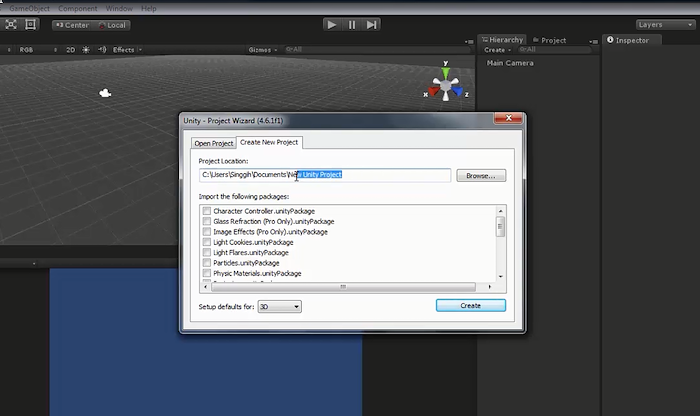This screenshot has height=416, width=700.
Task: Click package list scroll up arrow
Action: pos(500,211)
